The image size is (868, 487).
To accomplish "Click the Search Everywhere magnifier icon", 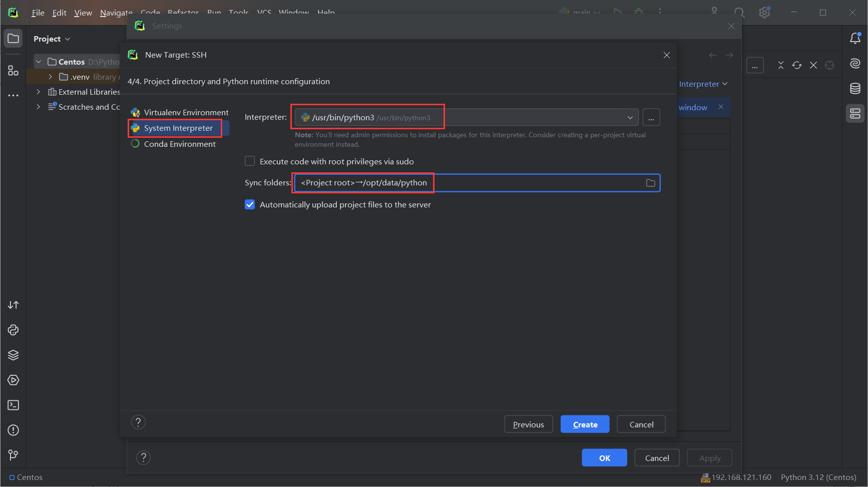I will pyautogui.click(x=739, y=12).
